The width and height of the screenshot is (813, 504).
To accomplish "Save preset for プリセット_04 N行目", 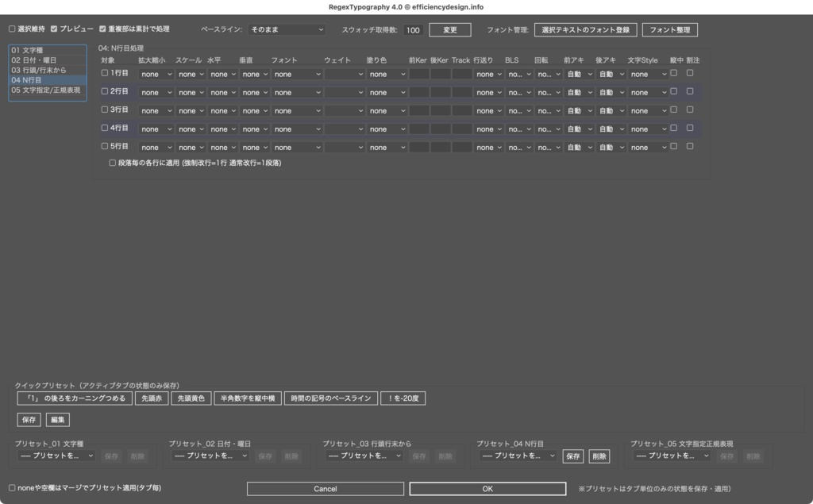I will click(573, 456).
